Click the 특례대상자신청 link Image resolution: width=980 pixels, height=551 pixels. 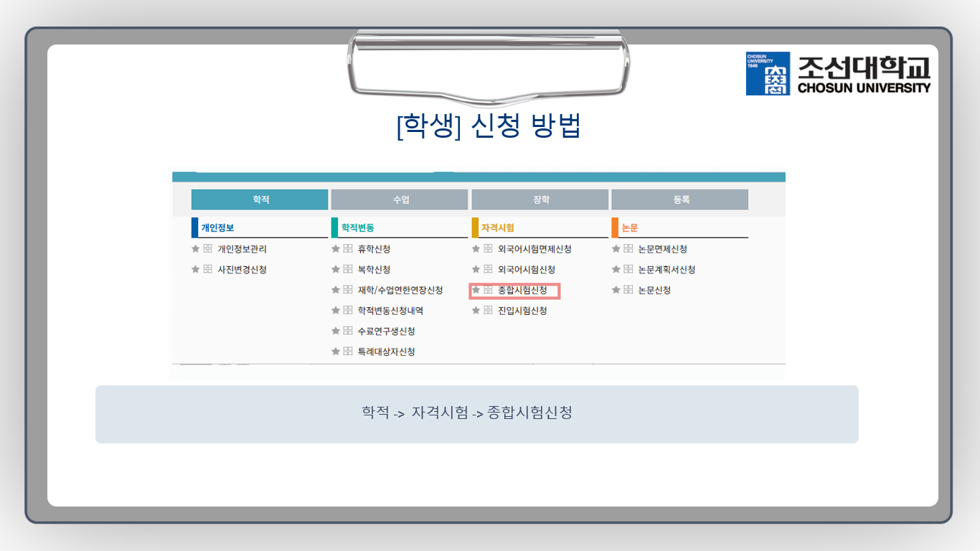[x=386, y=352]
